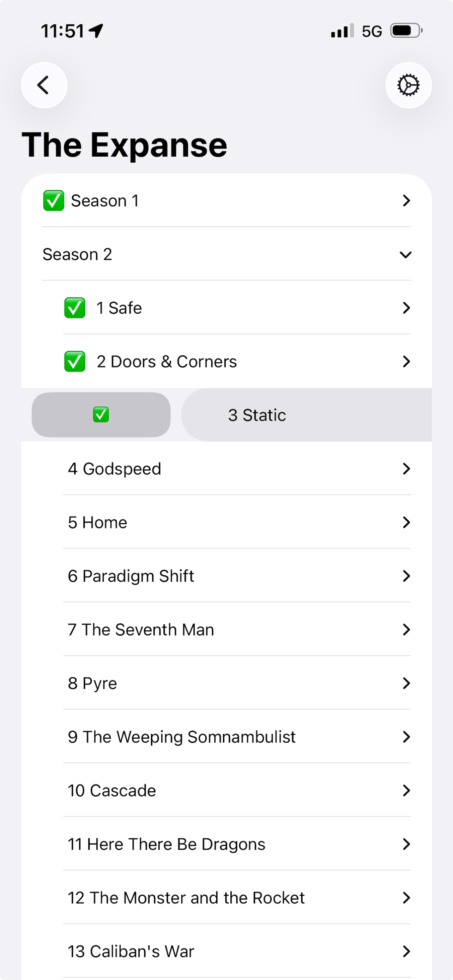This screenshot has height=980, width=453.
Task: Toggle watched checkmark for 1 Safe
Action: [74, 308]
